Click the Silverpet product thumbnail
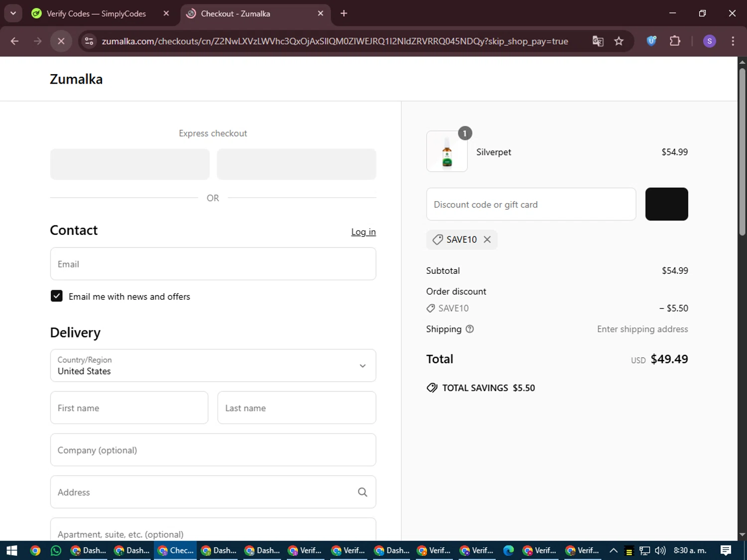The image size is (747, 560). click(x=447, y=151)
